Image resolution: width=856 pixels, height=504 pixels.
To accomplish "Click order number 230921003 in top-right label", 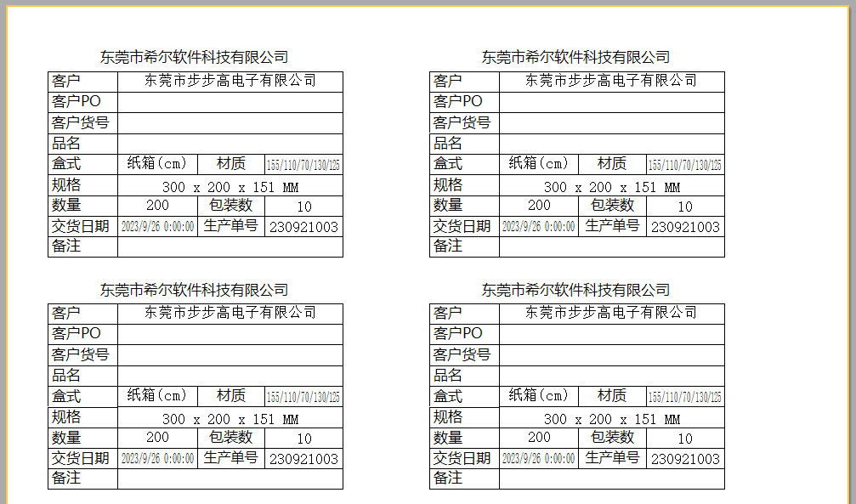I will coord(685,227).
